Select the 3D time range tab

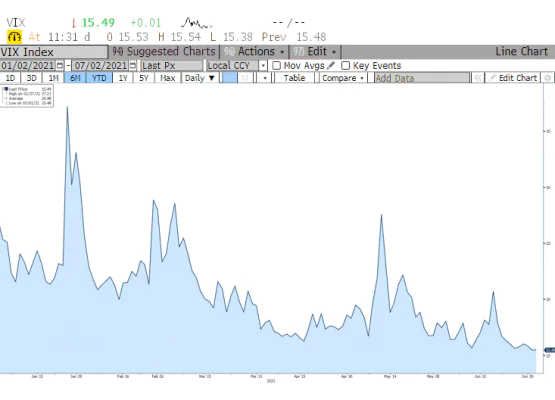32,78
